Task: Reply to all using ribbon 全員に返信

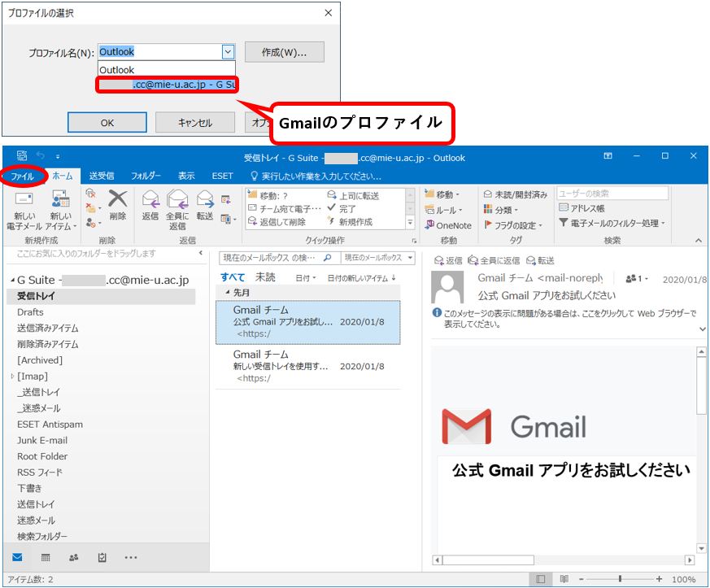Action: (177, 211)
